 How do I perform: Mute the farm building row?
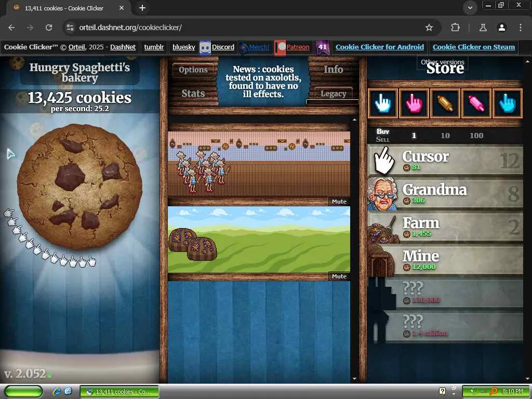339,276
